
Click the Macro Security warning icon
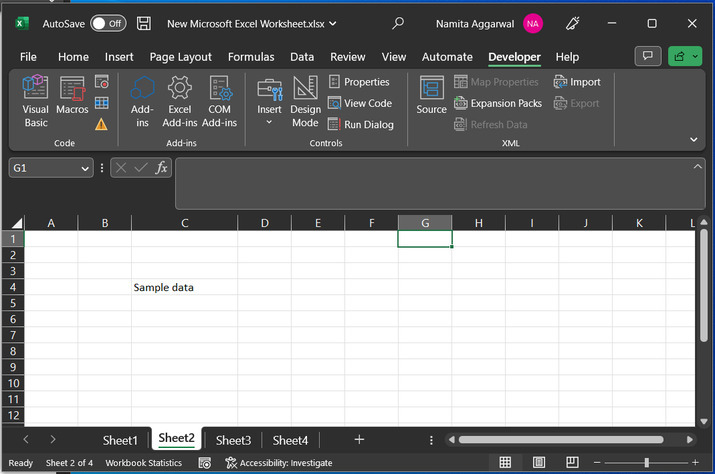[x=101, y=124]
